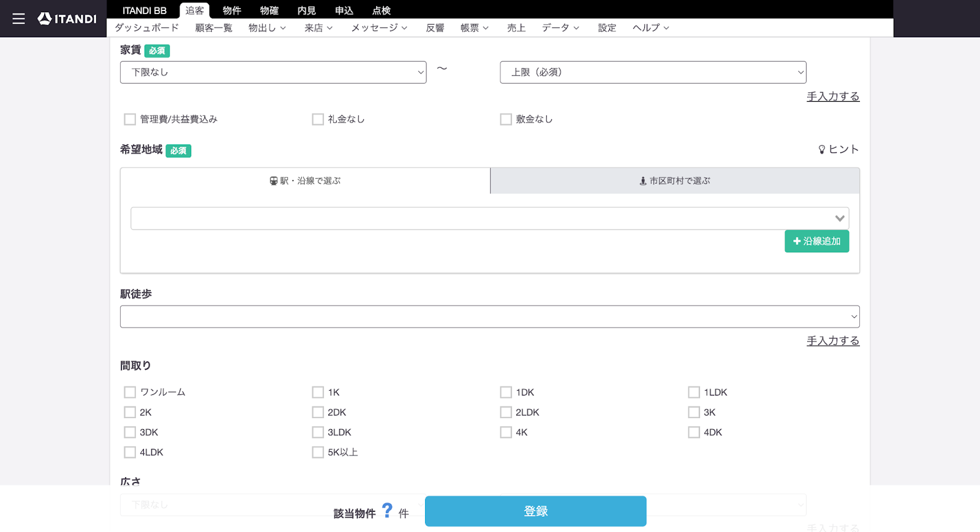
Task: Open 顧客一覧 menu item
Action: [x=214, y=28]
